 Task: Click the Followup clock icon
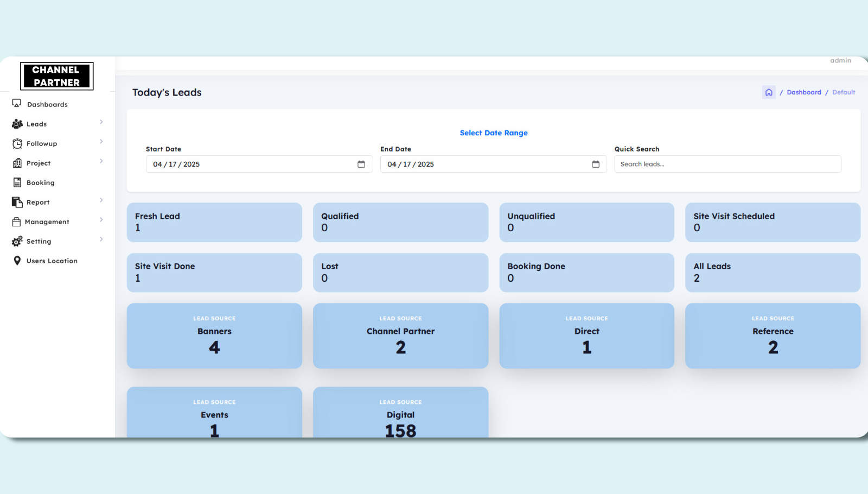[17, 143]
